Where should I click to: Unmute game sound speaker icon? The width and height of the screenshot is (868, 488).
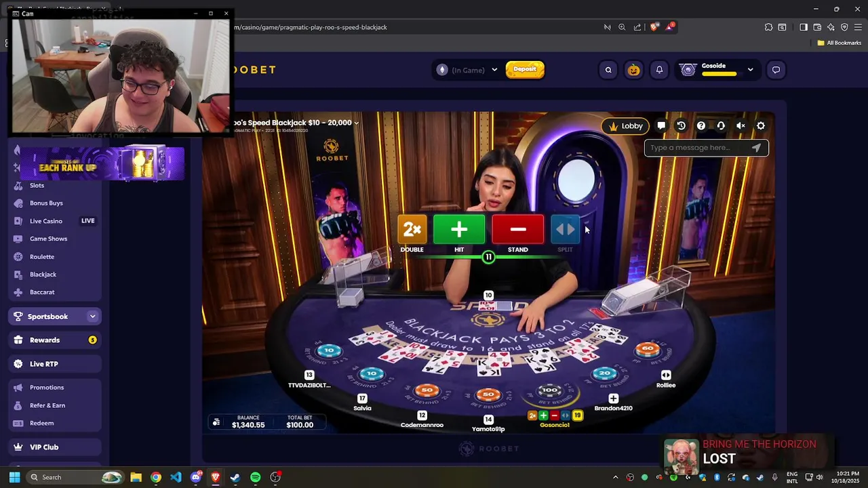click(x=741, y=126)
